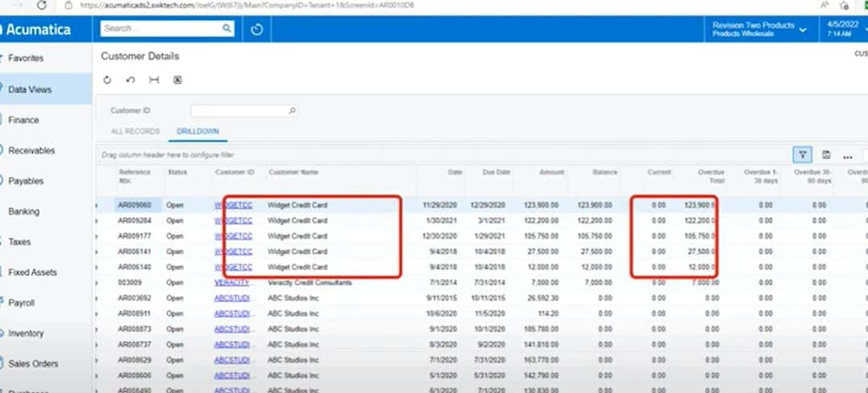
Task: Click the Overdue Total column header
Action: point(711,176)
